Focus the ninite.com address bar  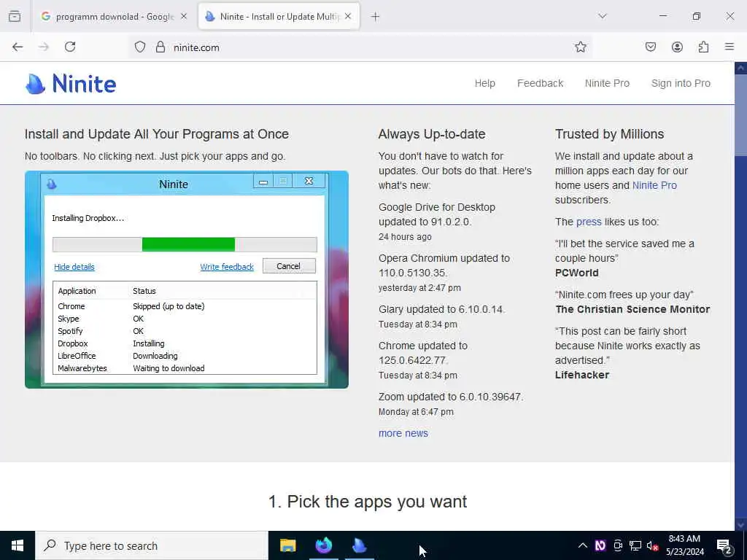coord(360,47)
